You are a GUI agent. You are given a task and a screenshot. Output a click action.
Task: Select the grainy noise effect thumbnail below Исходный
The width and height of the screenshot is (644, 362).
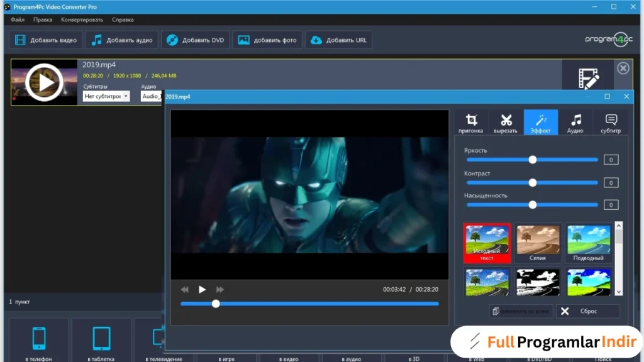pyautogui.click(x=487, y=282)
